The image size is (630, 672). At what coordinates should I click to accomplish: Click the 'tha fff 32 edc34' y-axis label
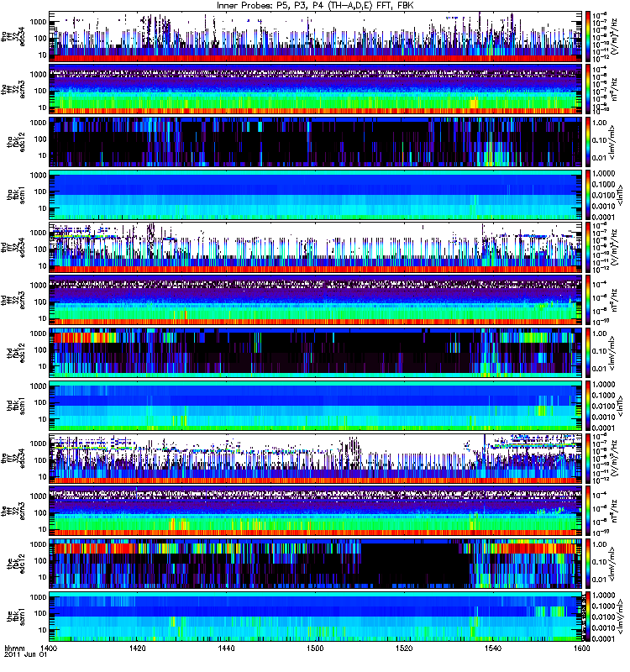coord(13,36)
